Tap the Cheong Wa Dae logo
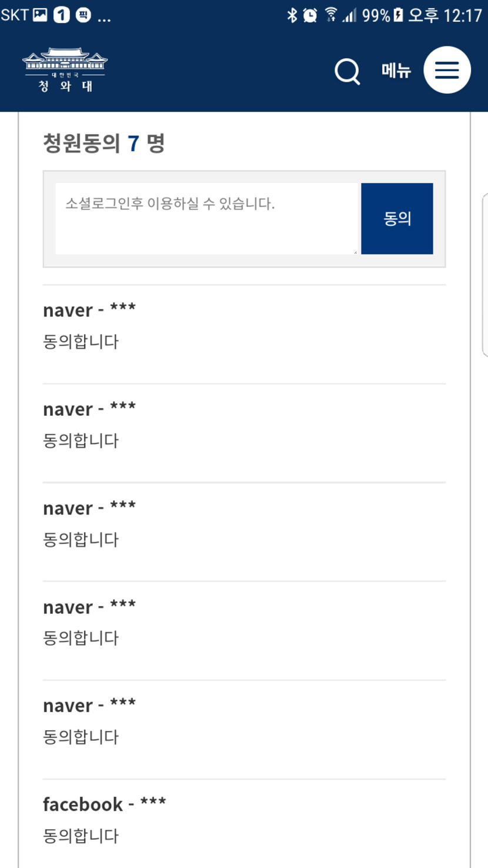 pos(65,70)
